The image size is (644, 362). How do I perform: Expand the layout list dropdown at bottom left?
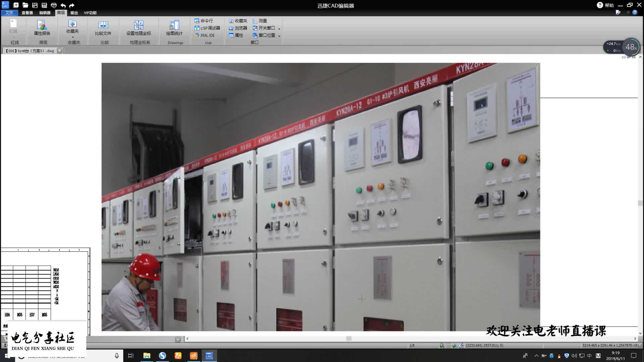tap(178, 339)
